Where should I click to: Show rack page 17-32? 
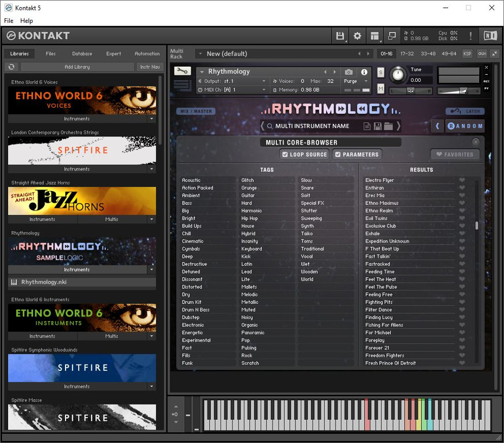407,54
